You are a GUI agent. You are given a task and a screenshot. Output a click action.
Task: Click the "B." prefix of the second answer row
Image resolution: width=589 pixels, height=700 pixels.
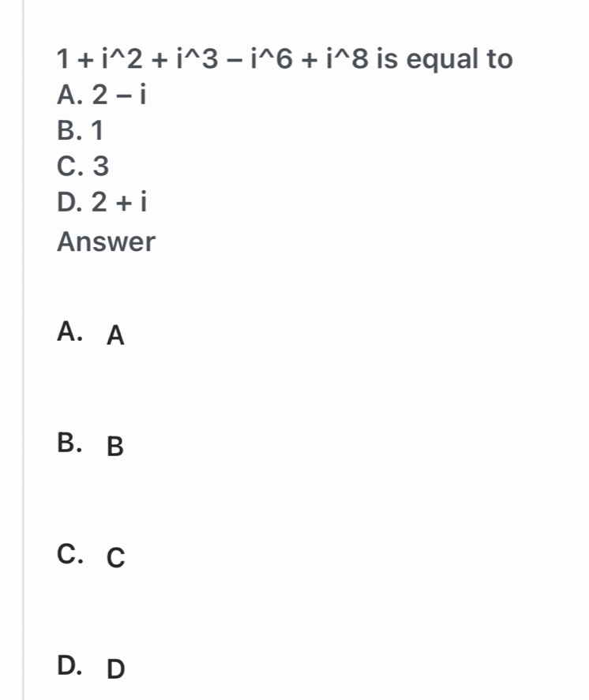(71, 444)
